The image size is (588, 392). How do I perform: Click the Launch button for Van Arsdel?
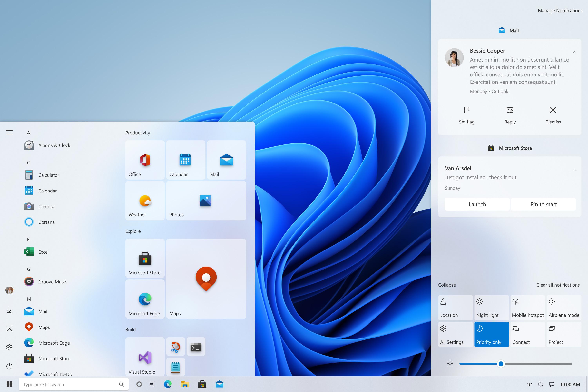pos(477,204)
